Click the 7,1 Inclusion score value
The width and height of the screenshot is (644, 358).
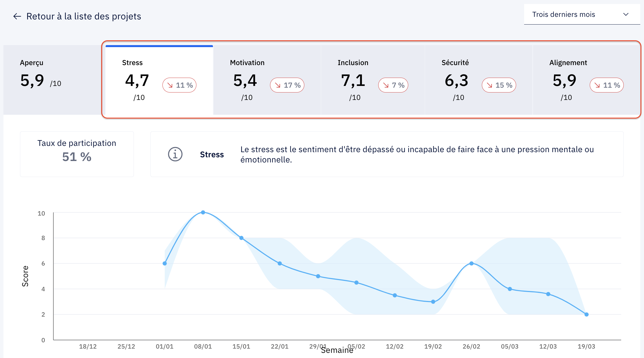tap(353, 81)
